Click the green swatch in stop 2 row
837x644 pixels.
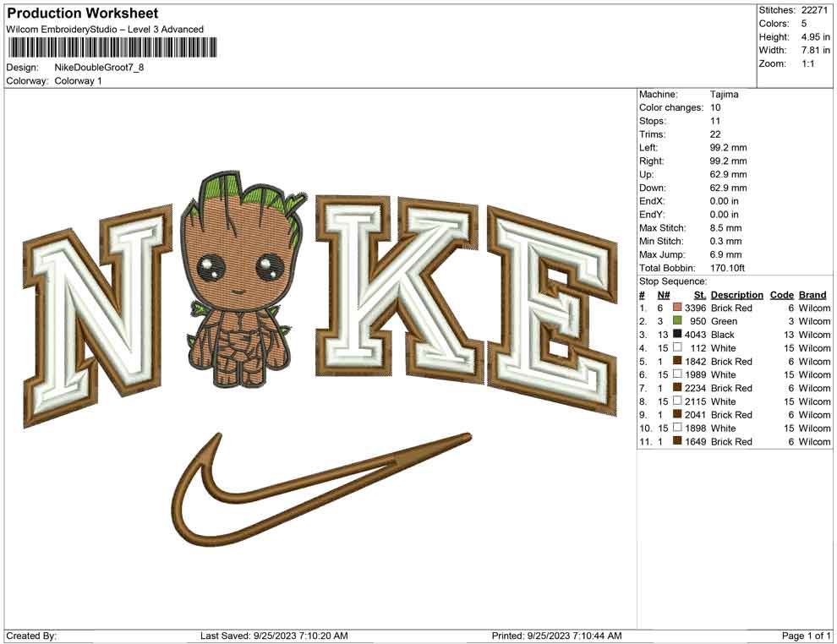pyautogui.click(x=677, y=320)
